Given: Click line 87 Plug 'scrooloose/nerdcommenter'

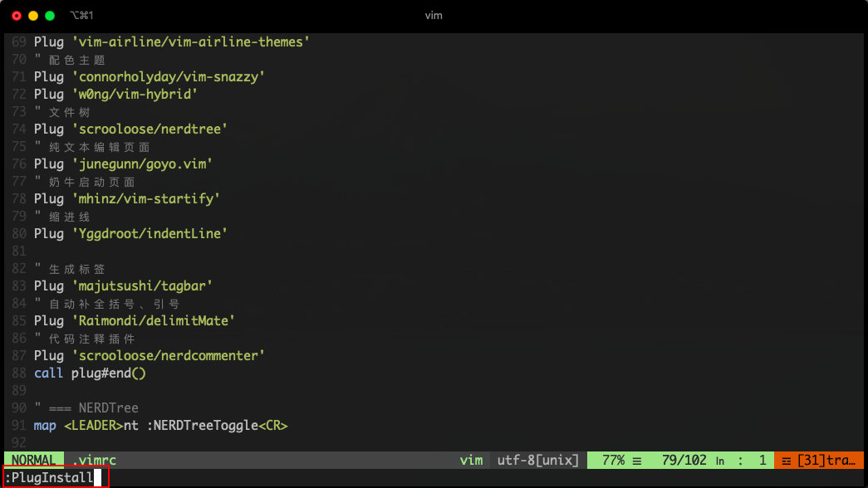Looking at the screenshot, I should [x=149, y=356].
